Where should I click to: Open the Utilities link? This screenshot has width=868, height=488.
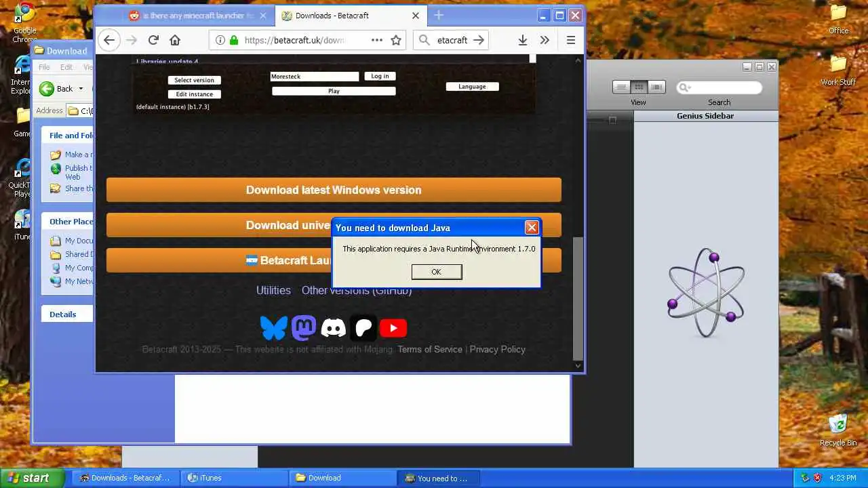tap(273, 290)
